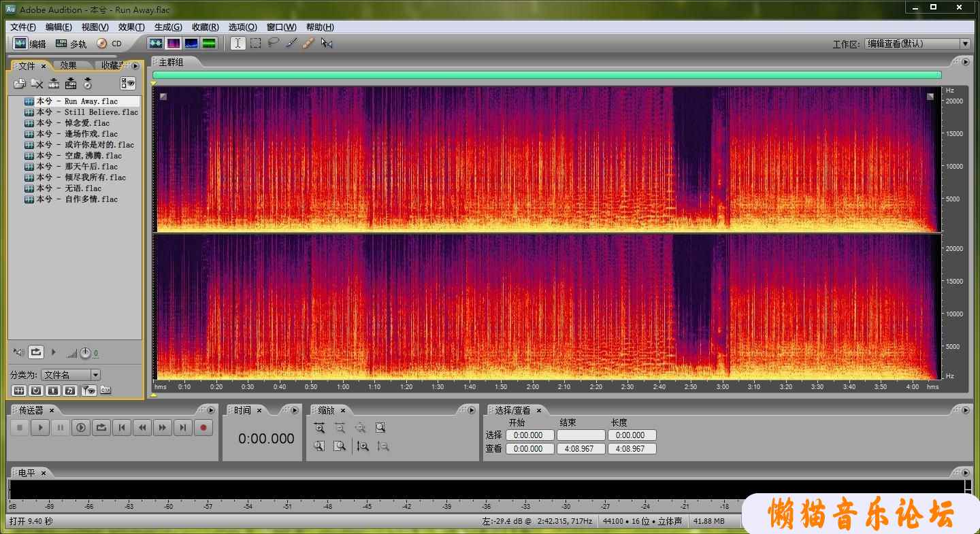Select the Time Selection tool
The width and height of the screenshot is (980, 534).
coord(238,43)
